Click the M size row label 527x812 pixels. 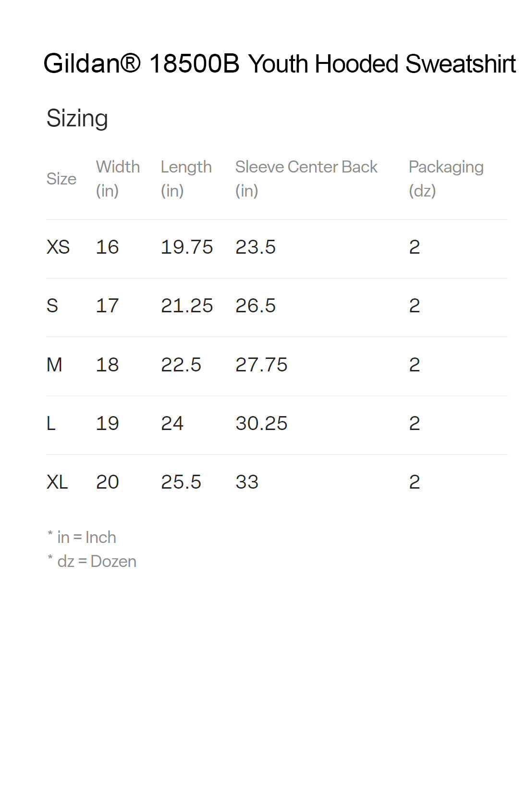(x=54, y=365)
